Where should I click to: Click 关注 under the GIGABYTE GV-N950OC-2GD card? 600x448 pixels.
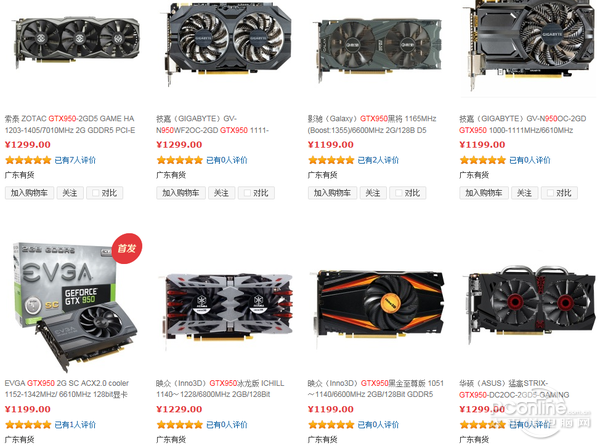(x=524, y=193)
